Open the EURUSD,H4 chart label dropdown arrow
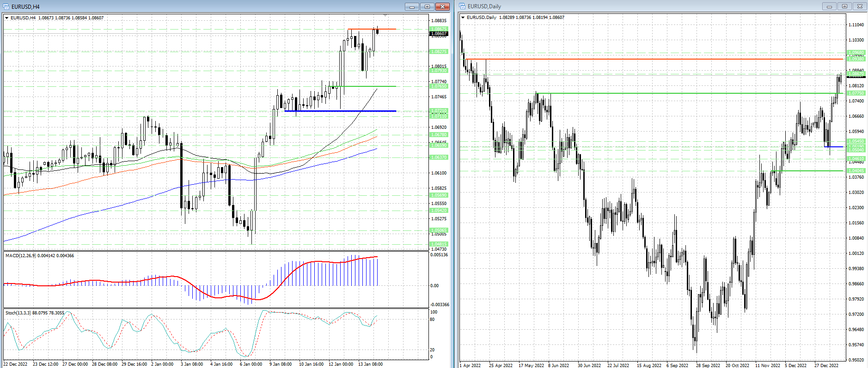The image size is (868, 368). point(7,18)
